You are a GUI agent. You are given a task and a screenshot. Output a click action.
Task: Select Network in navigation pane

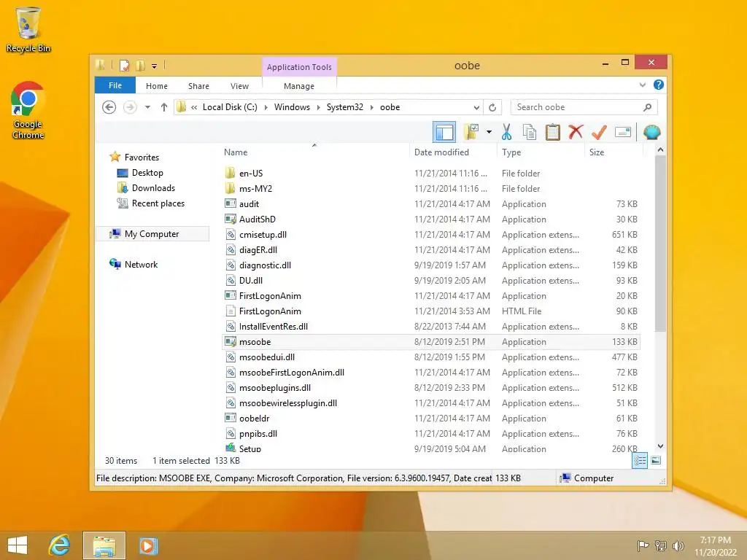tap(141, 264)
